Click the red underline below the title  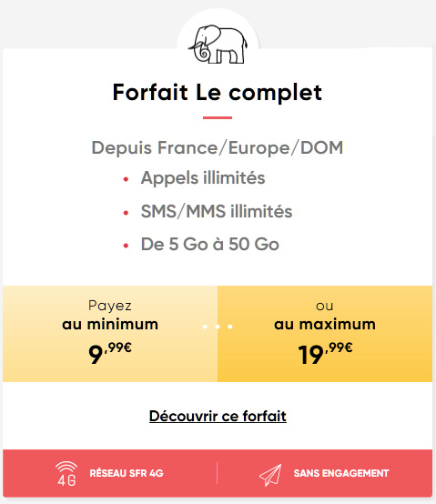coord(218,117)
